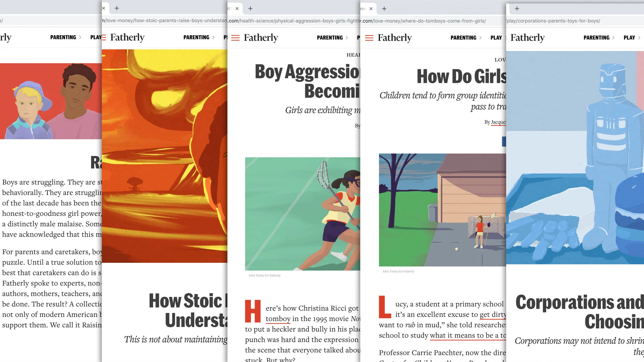
Task: Open hamburger menu on How Do Girls page
Action: click(x=369, y=38)
